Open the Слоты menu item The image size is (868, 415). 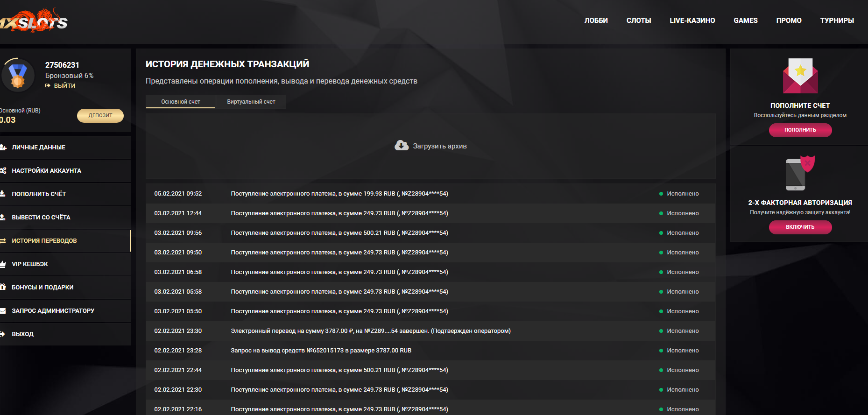click(638, 21)
